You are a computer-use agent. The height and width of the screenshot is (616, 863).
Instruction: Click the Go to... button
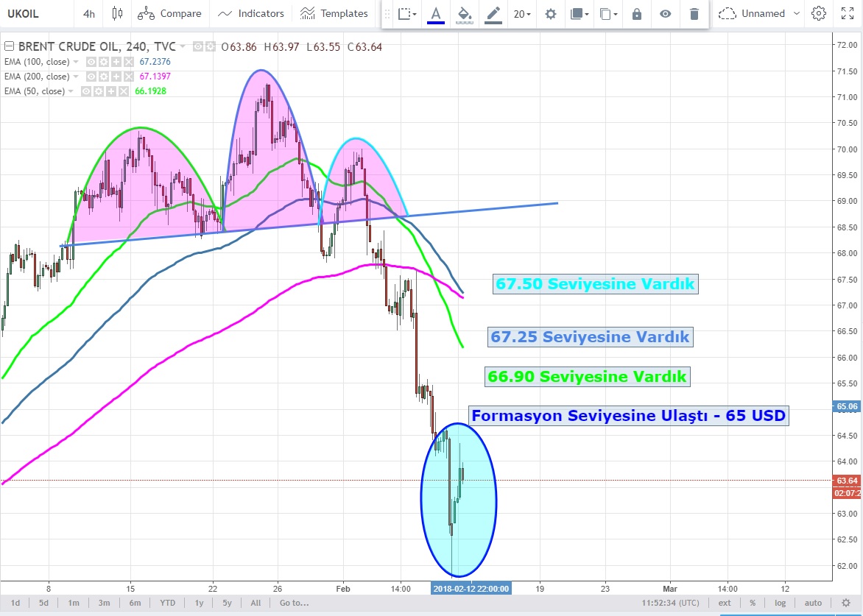(295, 603)
